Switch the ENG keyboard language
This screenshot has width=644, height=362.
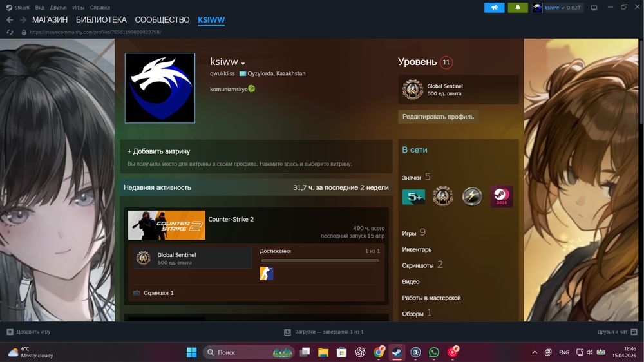[564, 352]
